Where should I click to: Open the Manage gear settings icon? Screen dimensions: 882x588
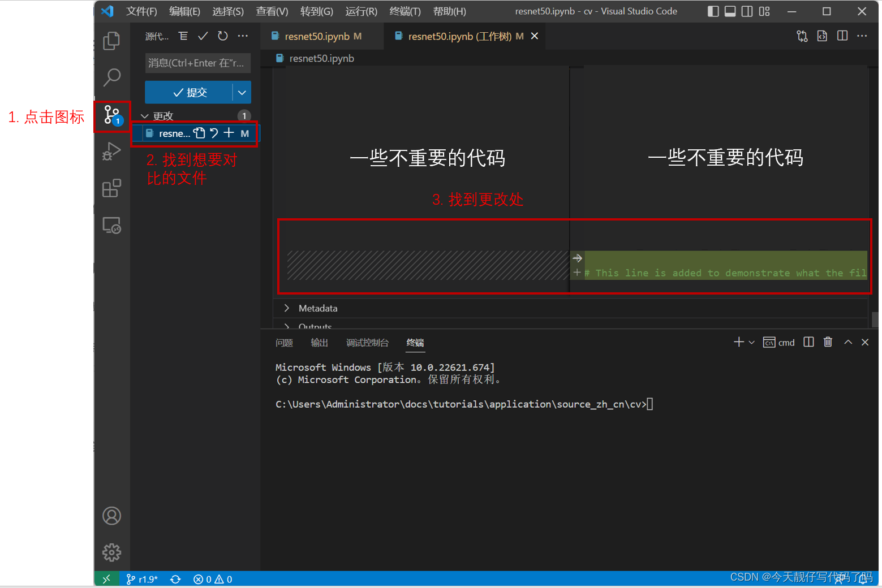pyautogui.click(x=111, y=552)
